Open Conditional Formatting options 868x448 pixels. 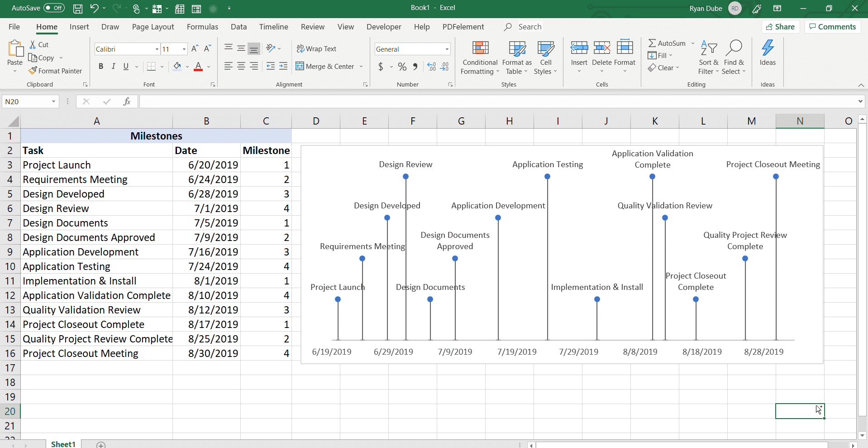(479, 58)
